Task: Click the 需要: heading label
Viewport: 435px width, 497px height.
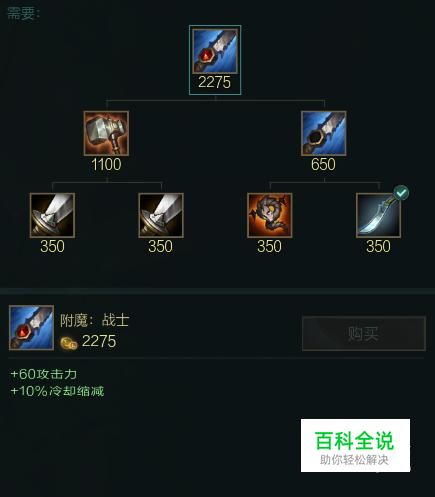Action: (23, 14)
